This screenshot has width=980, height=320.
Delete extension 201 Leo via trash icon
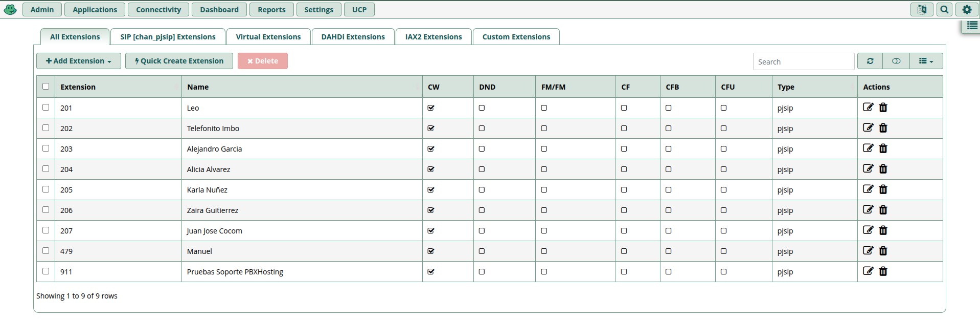pyautogui.click(x=883, y=107)
